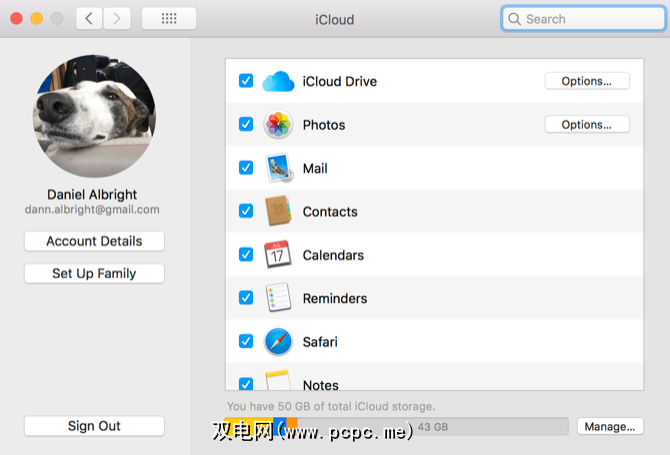Go back with the left chevron

click(89, 18)
